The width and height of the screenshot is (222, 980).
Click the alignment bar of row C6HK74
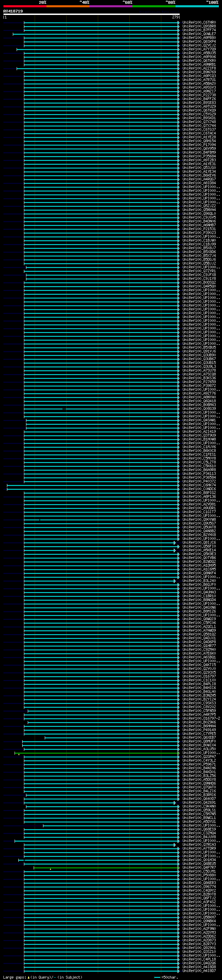(x=93, y=485)
